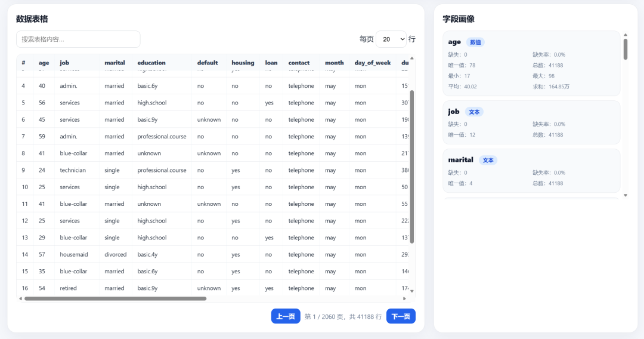The height and width of the screenshot is (339, 644).
Task: Click the horizontal scrollbar's right arrow
Action: (x=404, y=299)
